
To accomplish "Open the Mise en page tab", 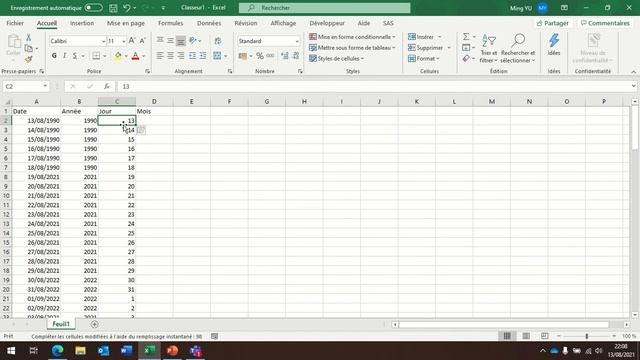I will [x=126, y=23].
